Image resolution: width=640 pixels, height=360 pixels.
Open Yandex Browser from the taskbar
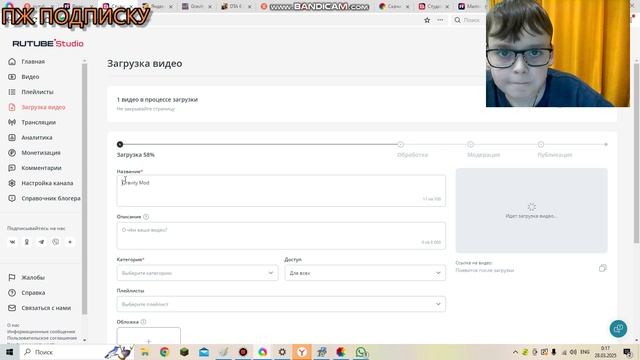click(x=302, y=352)
